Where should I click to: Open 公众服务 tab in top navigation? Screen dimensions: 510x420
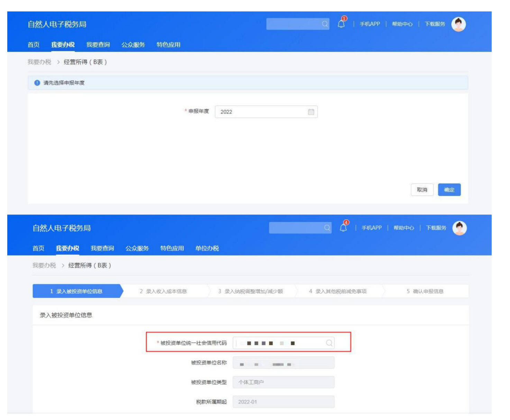pos(133,45)
